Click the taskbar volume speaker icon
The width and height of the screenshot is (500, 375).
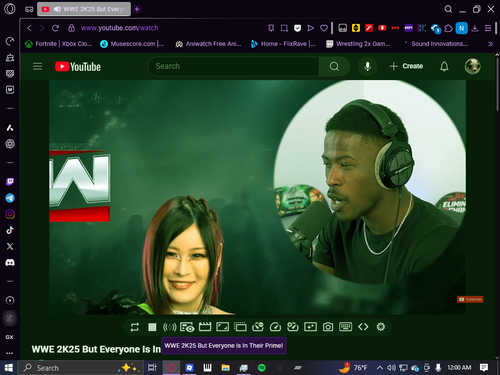[x=391, y=368]
